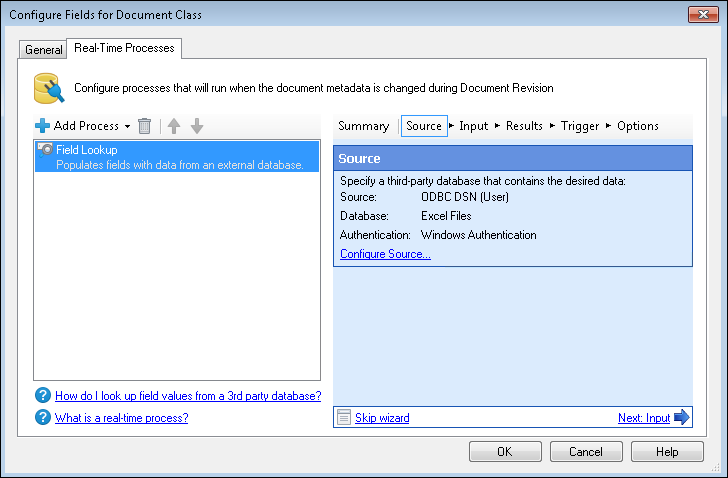The height and width of the screenshot is (478, 728).
Task: Jump to the Results wizard step
Action: pos(524,126)
